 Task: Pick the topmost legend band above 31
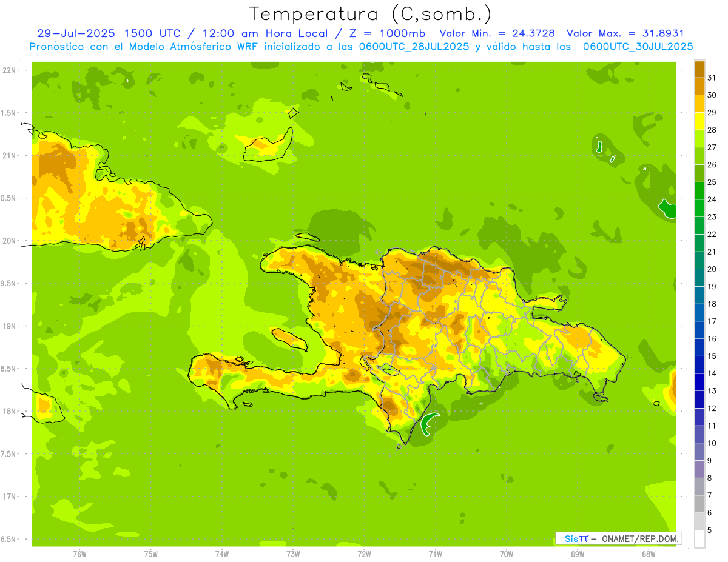click(x=699, y=69)
